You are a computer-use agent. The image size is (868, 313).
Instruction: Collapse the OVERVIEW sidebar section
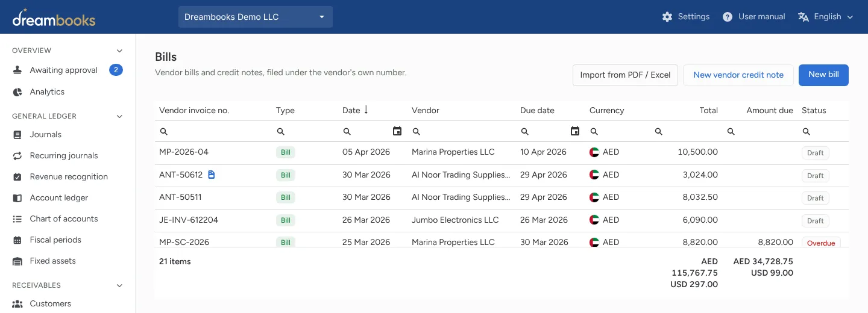[x=119, y=51]
